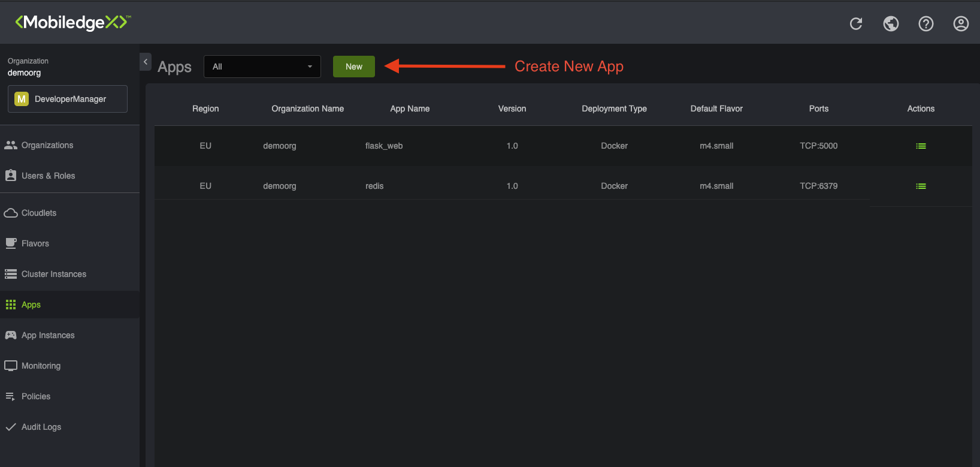The width and height of the screenshot is (980, 467).
Task: Click demoorg in flask_web row
Action: click(280, 146)
